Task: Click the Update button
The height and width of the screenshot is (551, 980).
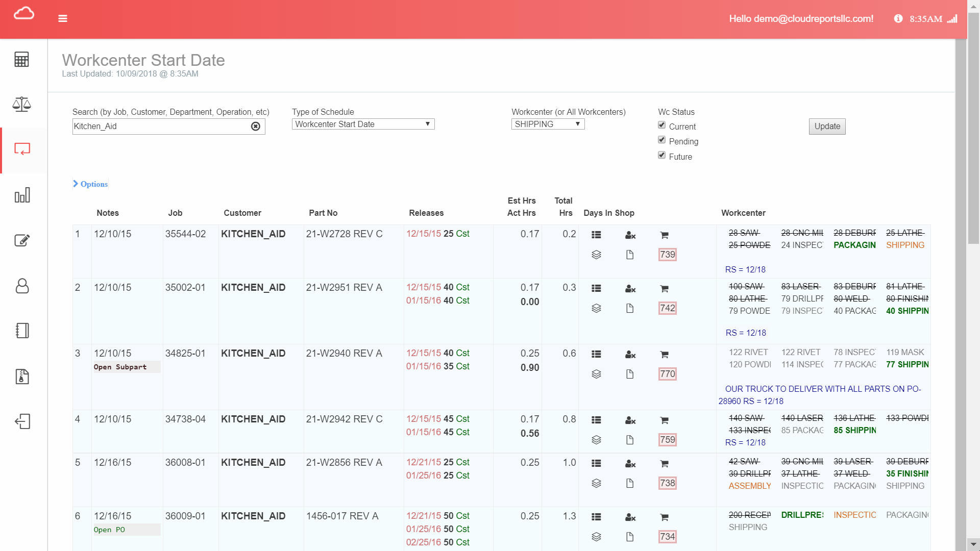Action: pyautogui.click(x=827, y=126)
